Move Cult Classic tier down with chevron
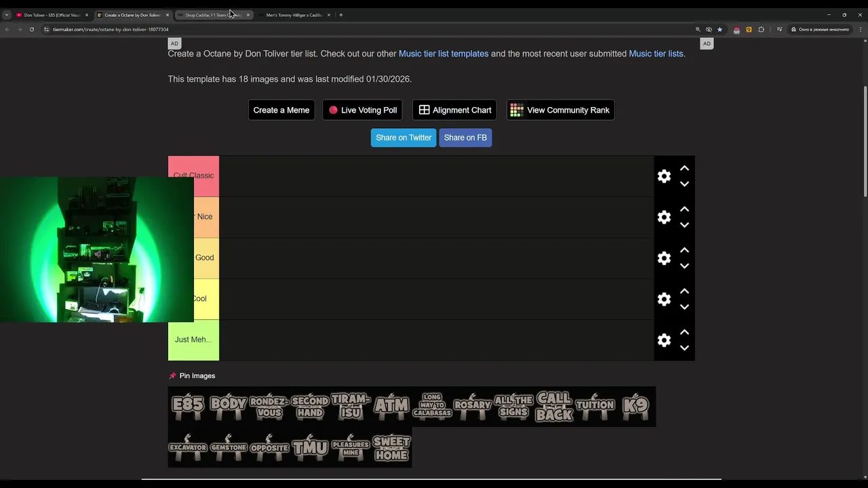 pyautogui.click(x=684, y=184)
